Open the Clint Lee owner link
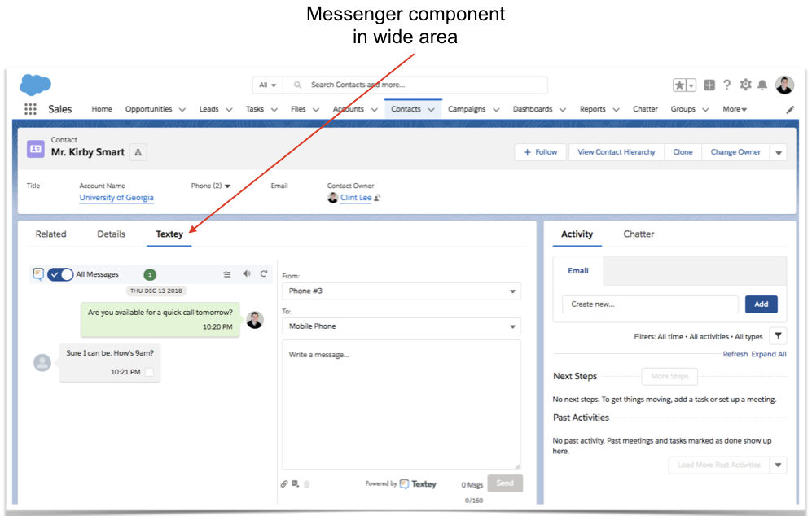Screen dimensions: 812x516 point(356,198)
